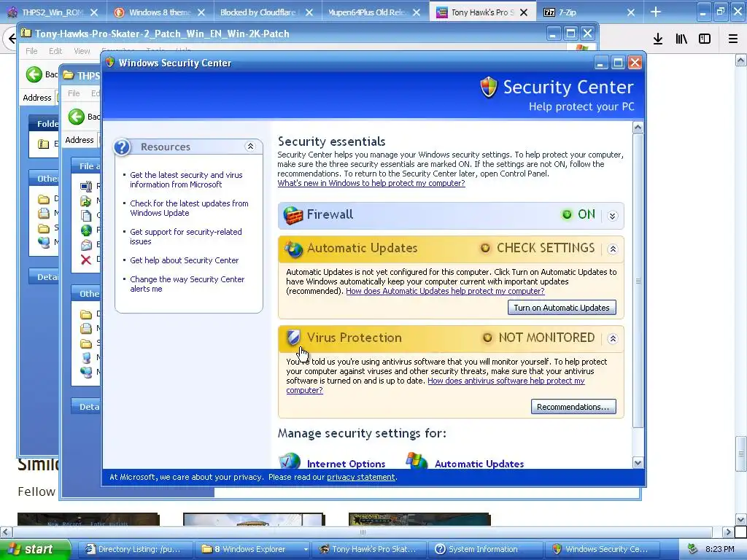Collapse the Automatic Updates section chevron
The width and height of the screenshot is (747, 560).
pos(613,249)
